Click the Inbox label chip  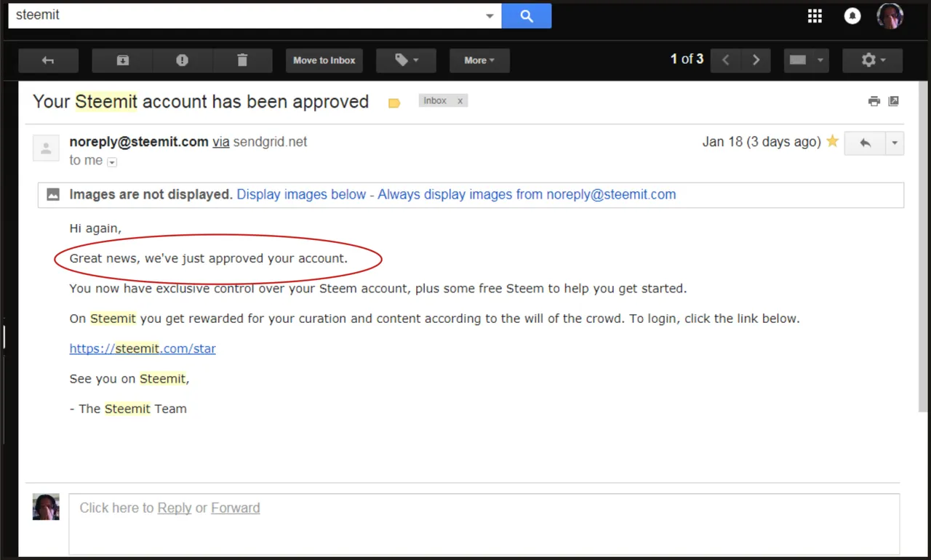[x=435, y=101]
